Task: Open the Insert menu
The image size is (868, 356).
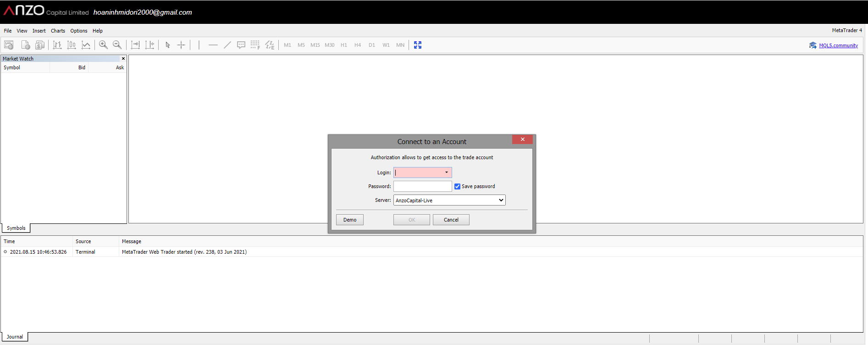Action: (x=39, y=31)
